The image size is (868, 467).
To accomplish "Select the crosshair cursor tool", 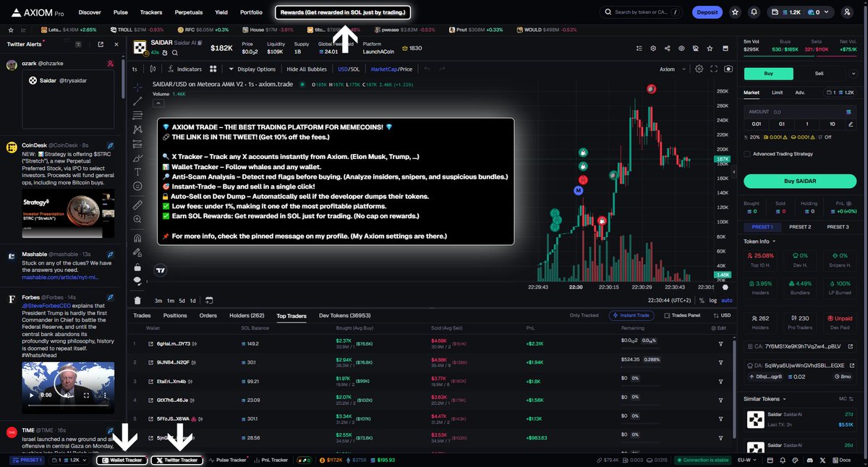I will coord(137,87).
